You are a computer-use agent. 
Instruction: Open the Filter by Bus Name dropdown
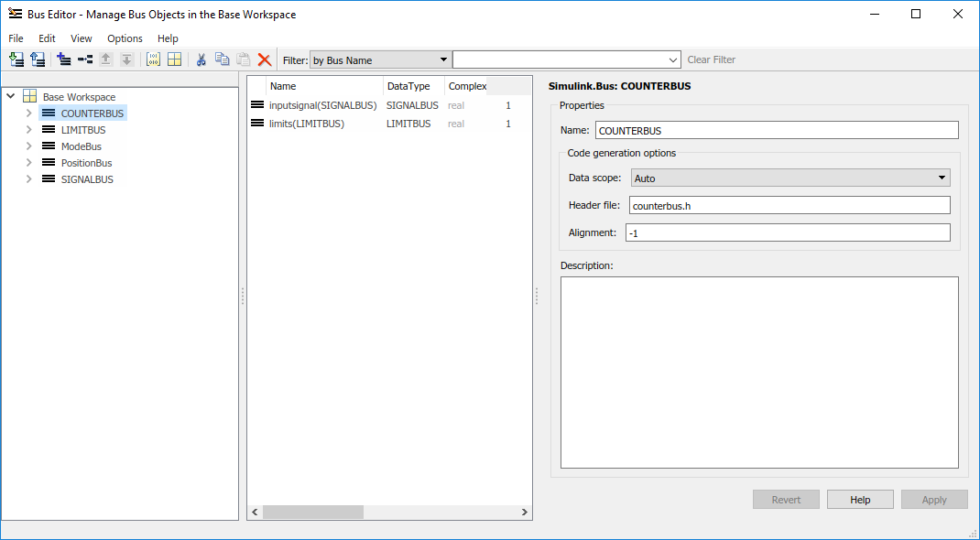pos(381,59)
